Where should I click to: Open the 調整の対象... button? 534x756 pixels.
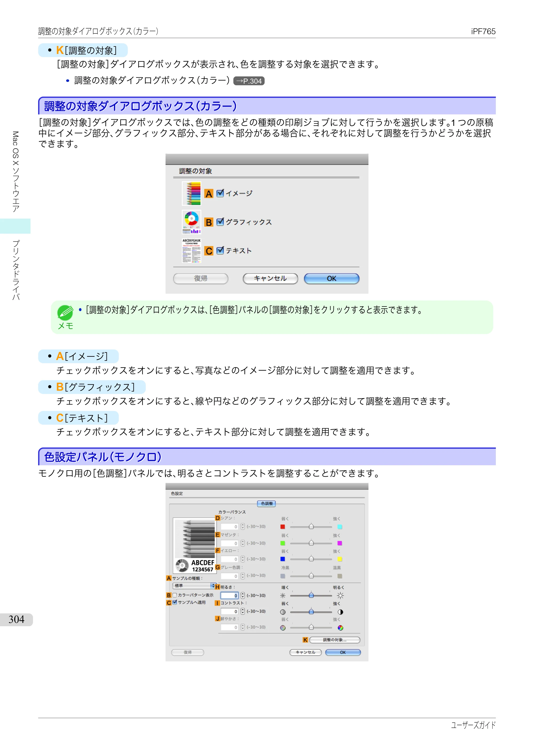(335, 640)
